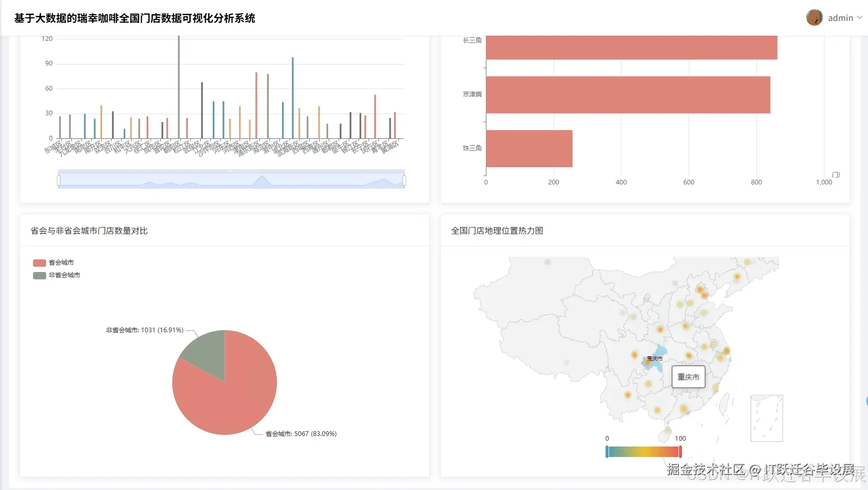This screenshot has width=868, height=490.
Task: Click the 长三角 axis label
Action: pyautogui.click(x=472, y=40)
